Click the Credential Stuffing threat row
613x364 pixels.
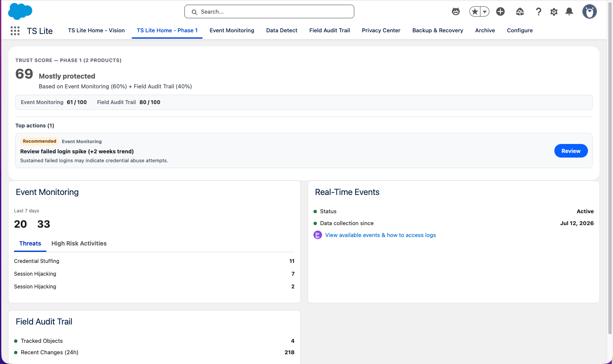154,261
